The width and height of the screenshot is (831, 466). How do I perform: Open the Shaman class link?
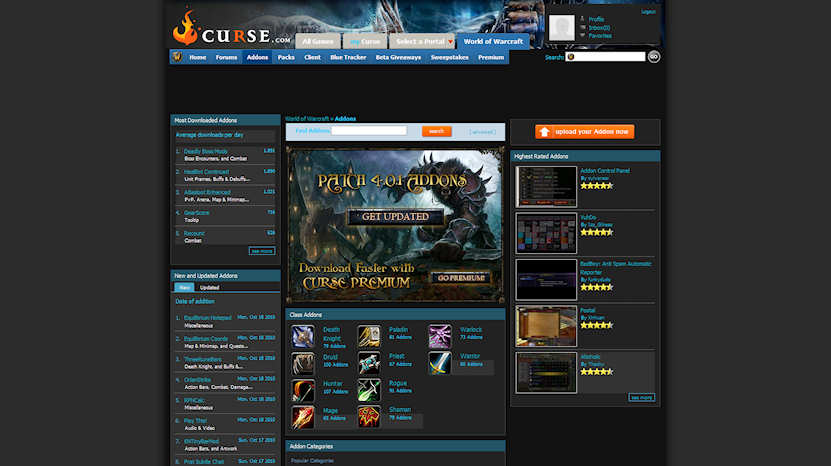tap(400, 409)
